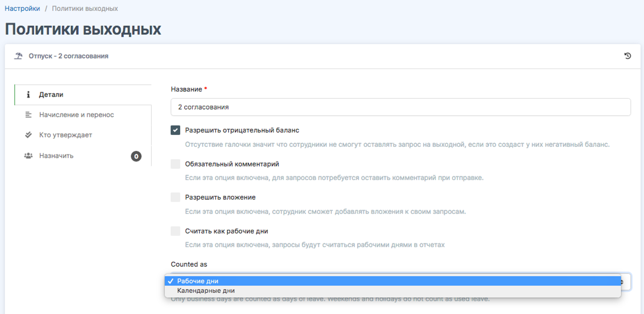Click the Отпуск - 2 согласования header
Image resolution: width=644 pixels, height=314 pixels.
68,56
